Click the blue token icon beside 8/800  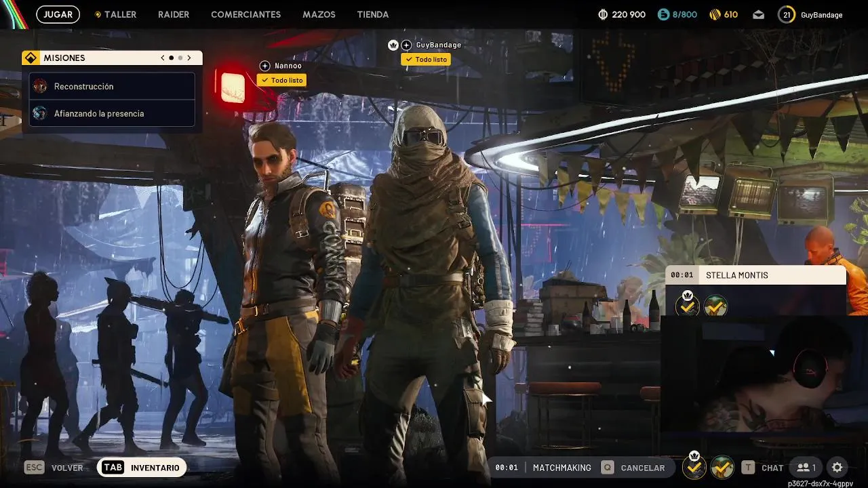663,14
